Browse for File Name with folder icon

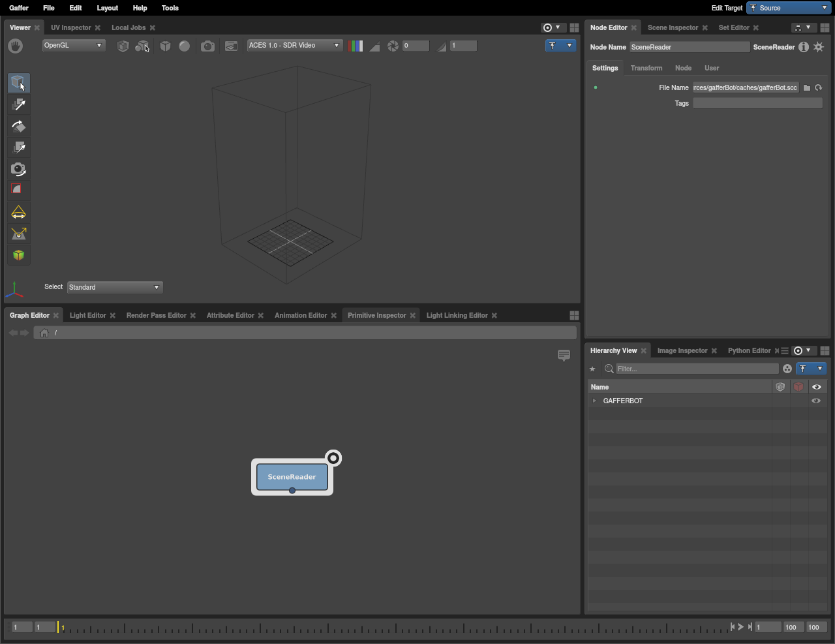pyautogui.click(x=807, y=87)
